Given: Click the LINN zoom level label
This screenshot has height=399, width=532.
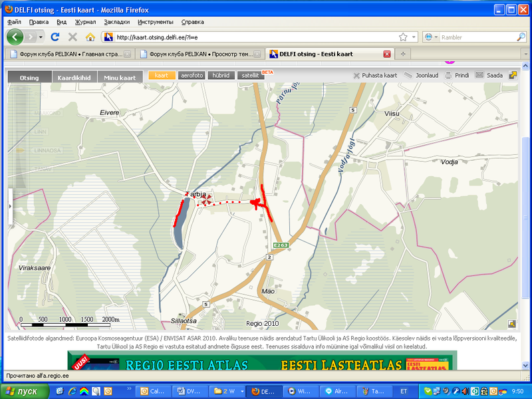Looking at the screenshot, I should tap(40, 132).
